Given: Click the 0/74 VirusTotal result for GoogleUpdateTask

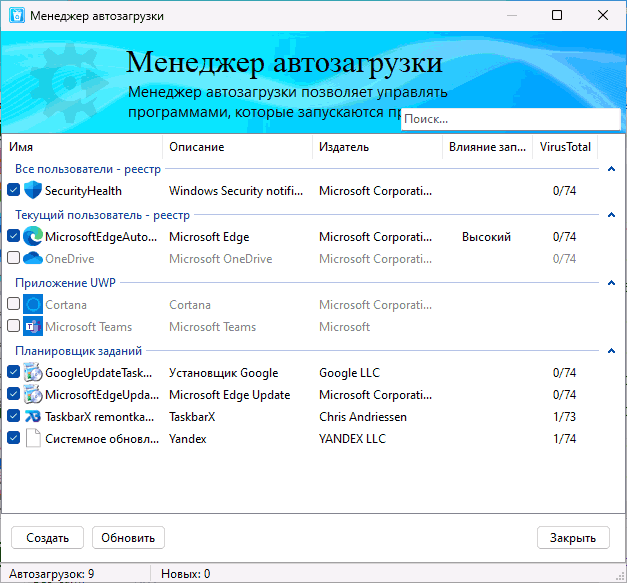Looking at the screenshot, I should [564, 373].
